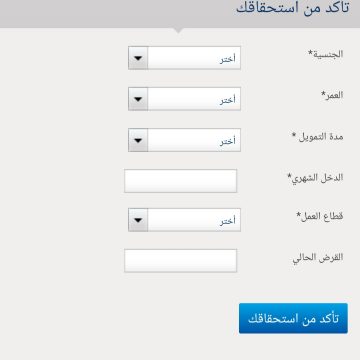Click the العمر field label
360x360 pixels.
(x=332, y=95)
